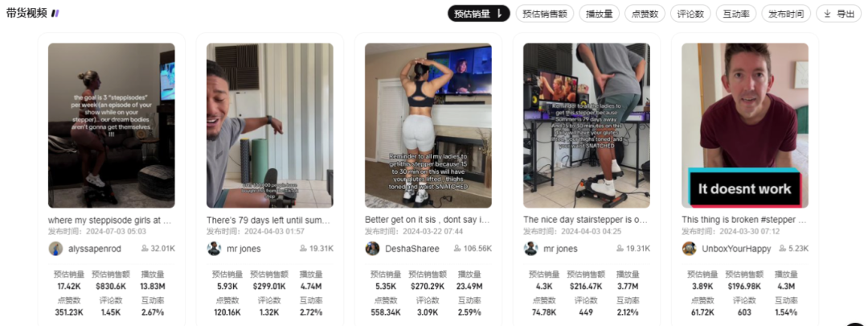Viewport: 868px width, 326px height.
Task: Sort videos by 点赞数
Action: coord(645,14)
